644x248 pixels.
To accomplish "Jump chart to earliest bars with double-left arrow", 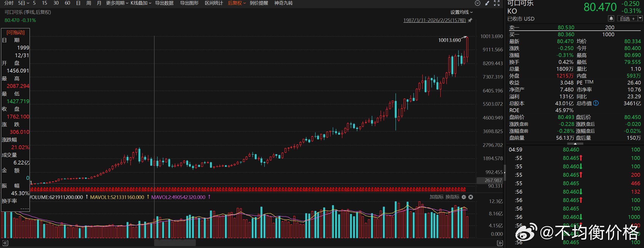I will coord(5,243).
